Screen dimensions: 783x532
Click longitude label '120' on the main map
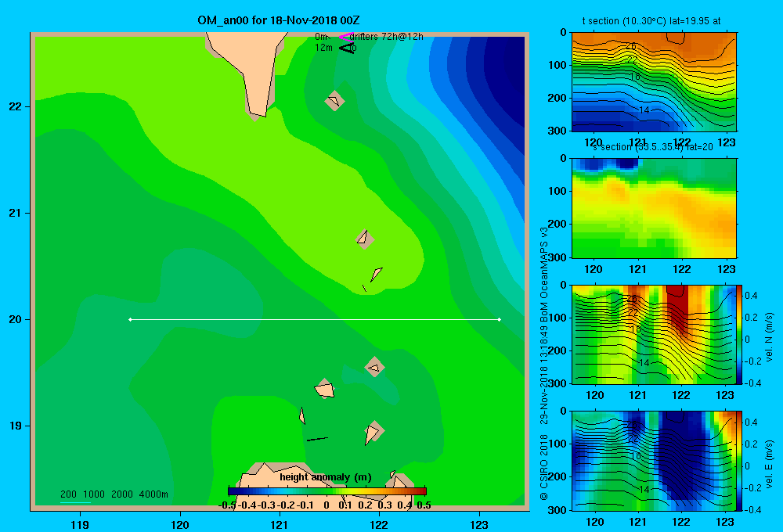[180, 524]
